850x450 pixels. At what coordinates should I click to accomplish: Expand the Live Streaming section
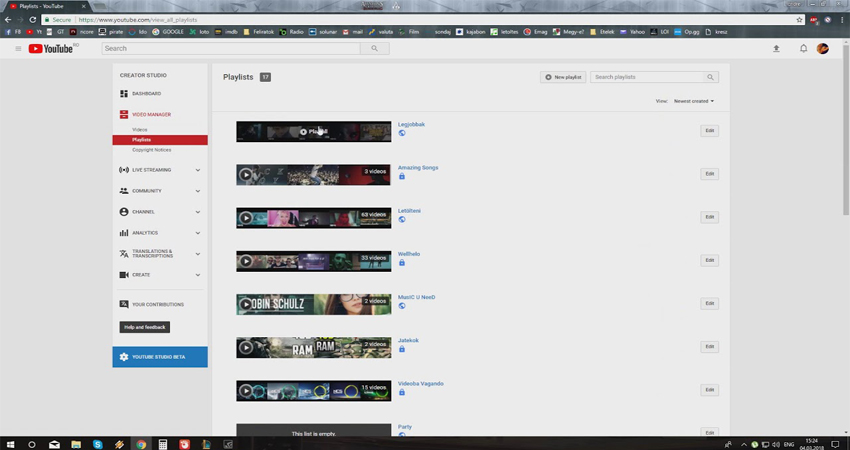tap(198, 170)
